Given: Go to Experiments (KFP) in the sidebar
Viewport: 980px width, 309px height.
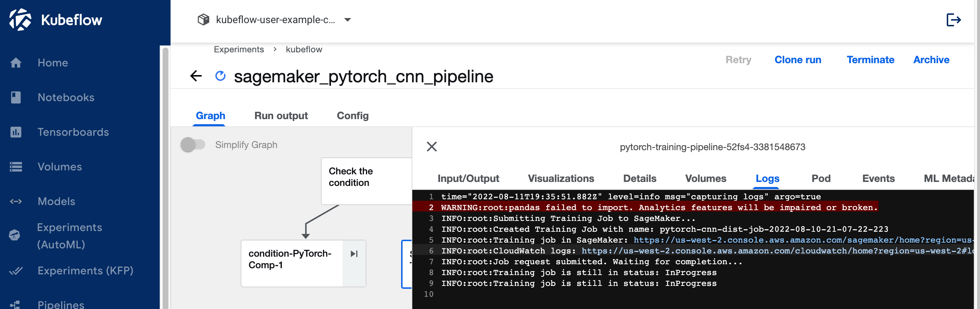Looking at the screenshot, I should coord(86,271).
